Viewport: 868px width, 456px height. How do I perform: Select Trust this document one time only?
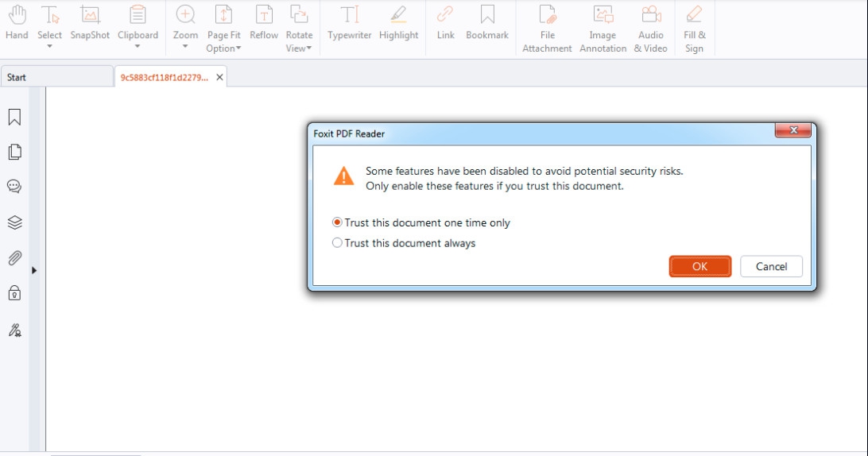tap(420, 222)
